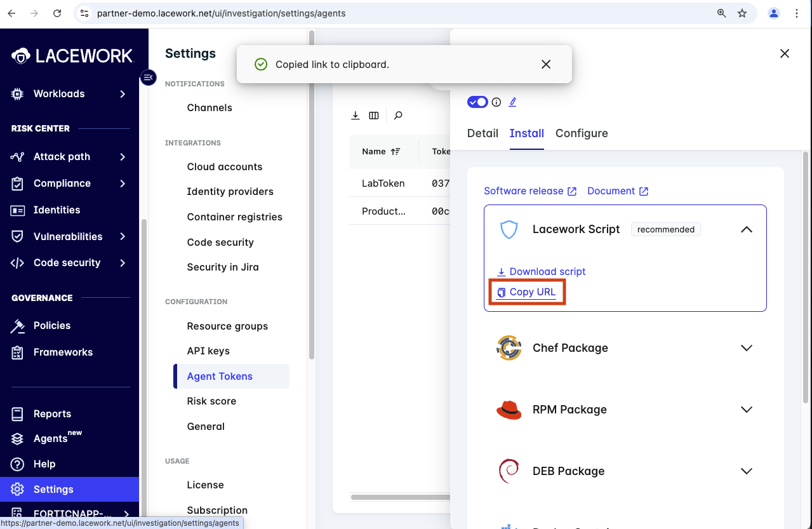The height and width of the screenshot is (529, 812).
Task: Expand the Attack path chevron
Action: point(123,157)
